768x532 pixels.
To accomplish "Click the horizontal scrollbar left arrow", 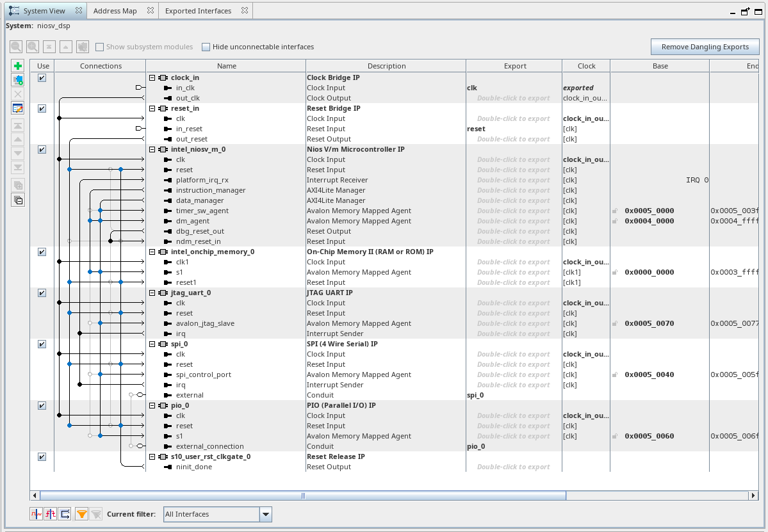I will tap(35, 496).
